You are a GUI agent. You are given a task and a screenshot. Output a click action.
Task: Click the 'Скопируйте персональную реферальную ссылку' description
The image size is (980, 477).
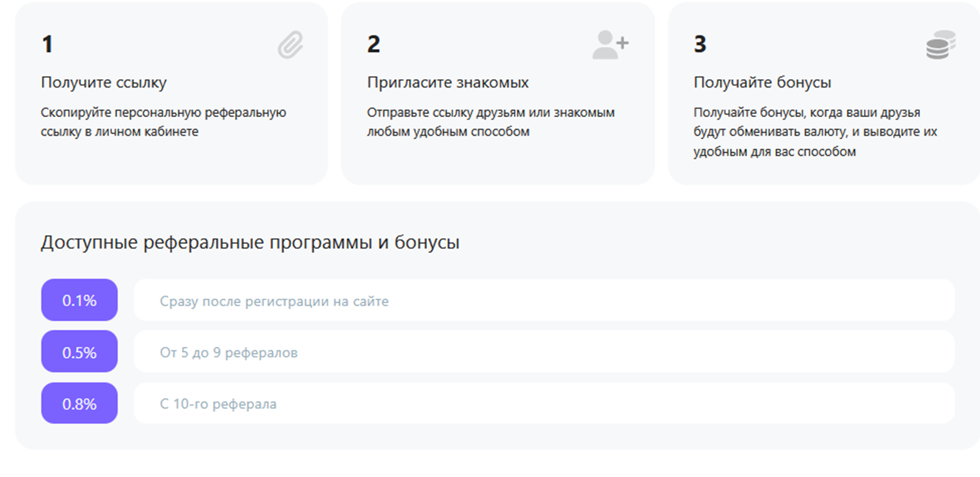(163, 122)
